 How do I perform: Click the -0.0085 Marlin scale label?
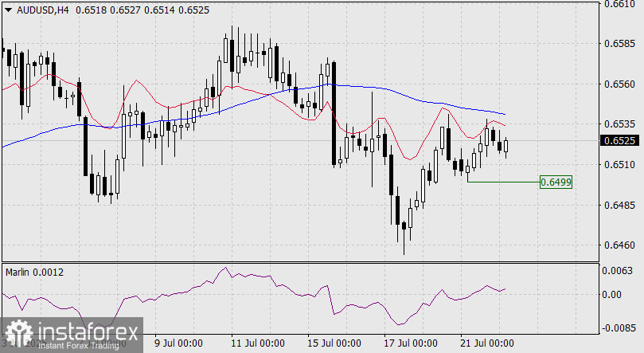tap(617, 328)
